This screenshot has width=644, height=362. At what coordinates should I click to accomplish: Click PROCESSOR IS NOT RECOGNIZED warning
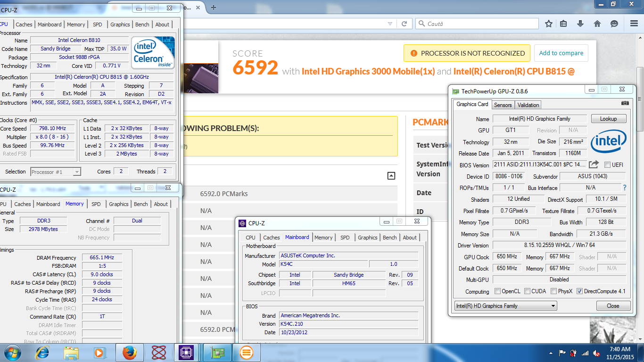(467, 53)
